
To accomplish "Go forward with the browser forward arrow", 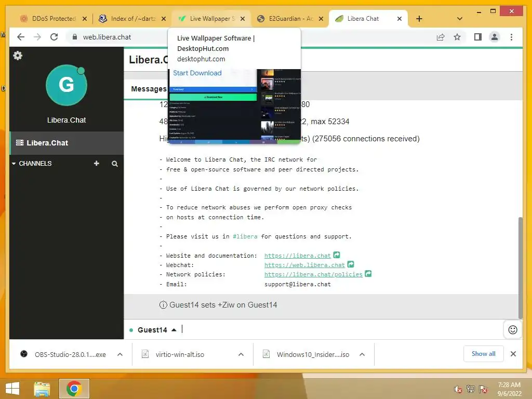I will [x=37, y=37].
